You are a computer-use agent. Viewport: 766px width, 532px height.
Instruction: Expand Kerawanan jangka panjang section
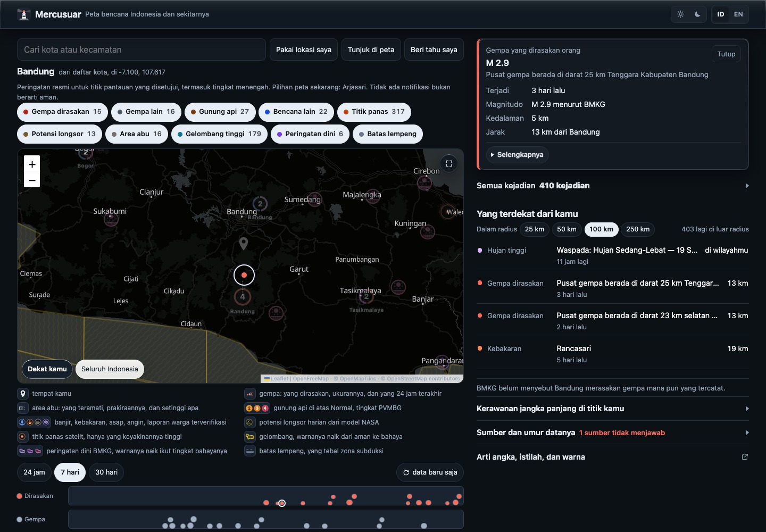[613, 409]
